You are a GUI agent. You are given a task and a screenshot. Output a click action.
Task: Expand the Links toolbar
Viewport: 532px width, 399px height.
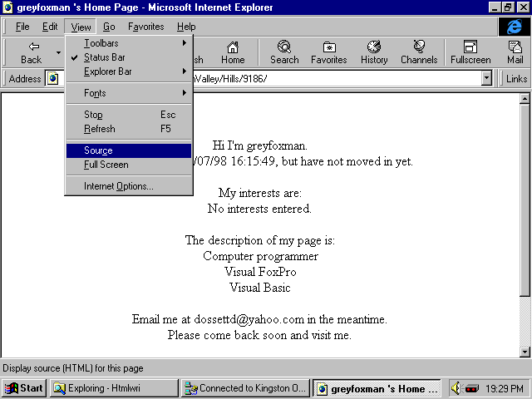(x=516, y=79)
